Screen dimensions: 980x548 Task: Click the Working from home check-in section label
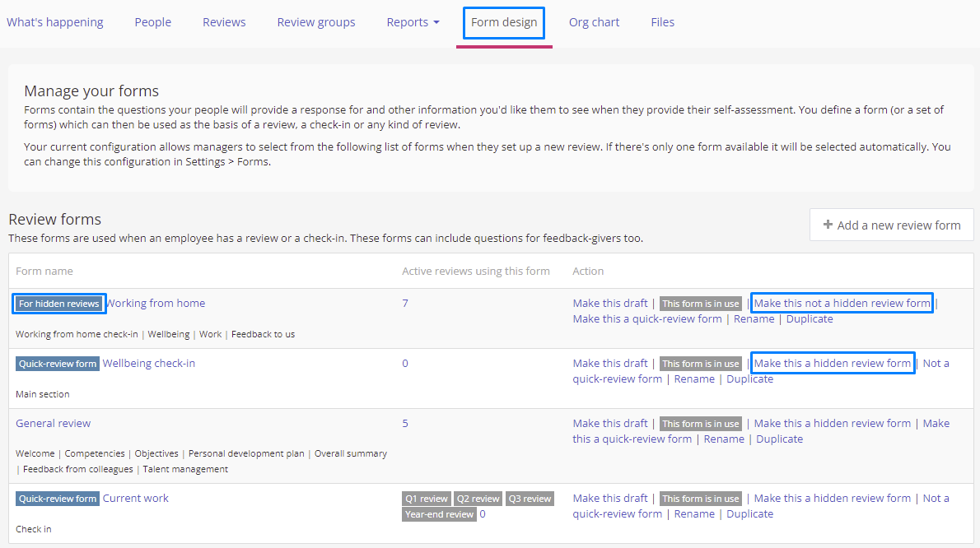pyautogui.click(x=77, y=335)
